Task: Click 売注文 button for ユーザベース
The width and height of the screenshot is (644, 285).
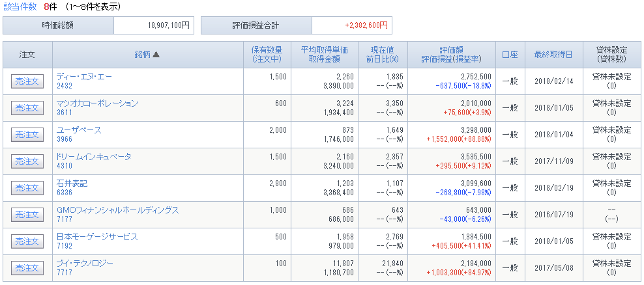Action: tap(27, 135)
